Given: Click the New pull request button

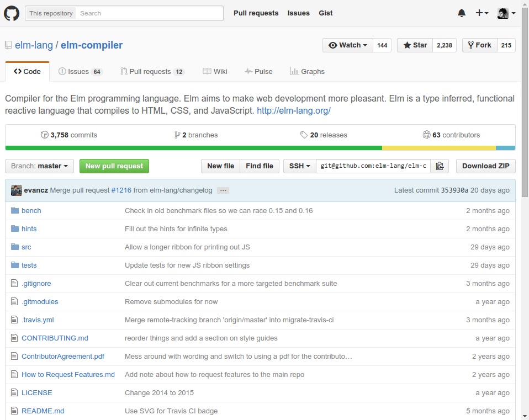Looking at the screenshot, I should (114, 166).
